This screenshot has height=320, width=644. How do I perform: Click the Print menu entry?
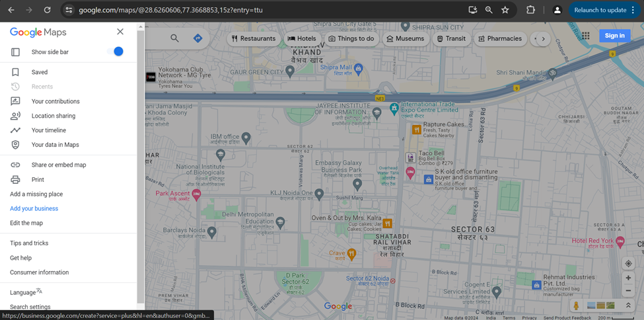pos(38,179)
